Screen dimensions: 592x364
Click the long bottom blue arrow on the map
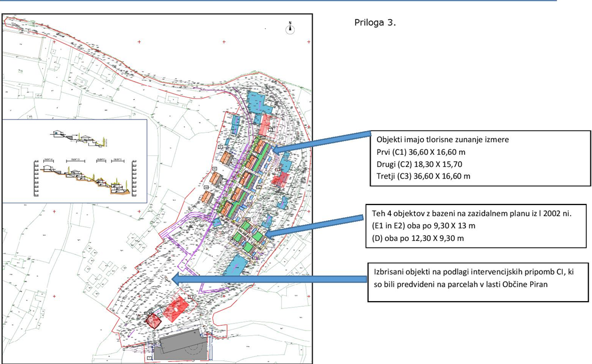pos(271,279)
